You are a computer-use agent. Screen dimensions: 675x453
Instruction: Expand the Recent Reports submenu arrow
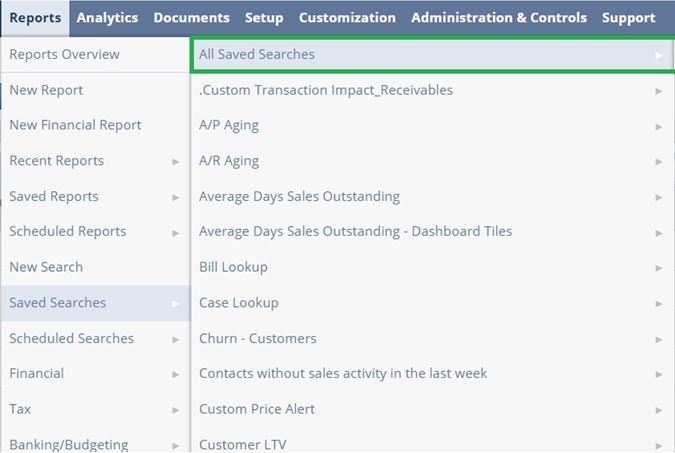click(x=175, y=161)
